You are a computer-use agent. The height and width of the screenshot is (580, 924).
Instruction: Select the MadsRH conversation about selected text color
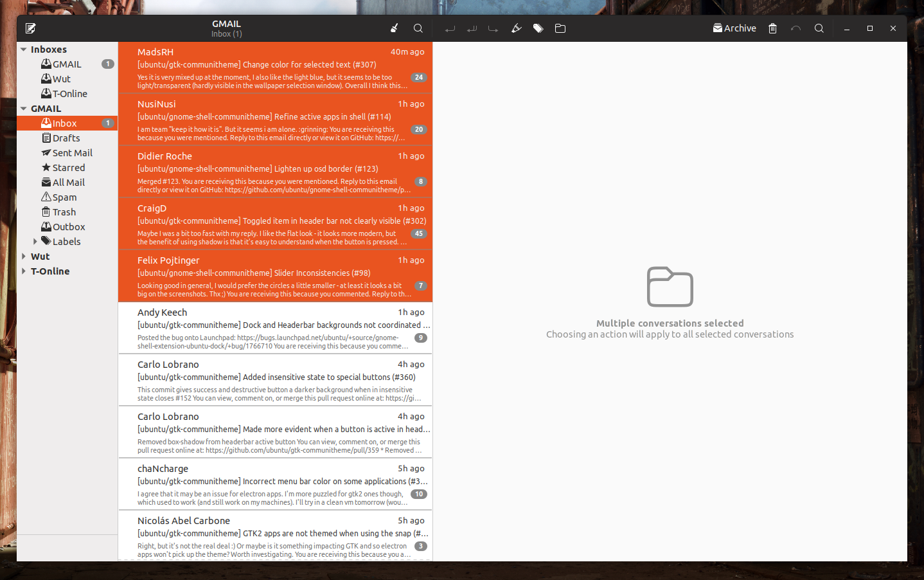275,68
